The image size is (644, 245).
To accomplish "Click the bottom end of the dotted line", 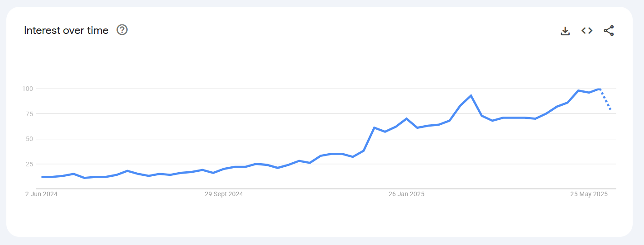I will (x=610, y=109).
